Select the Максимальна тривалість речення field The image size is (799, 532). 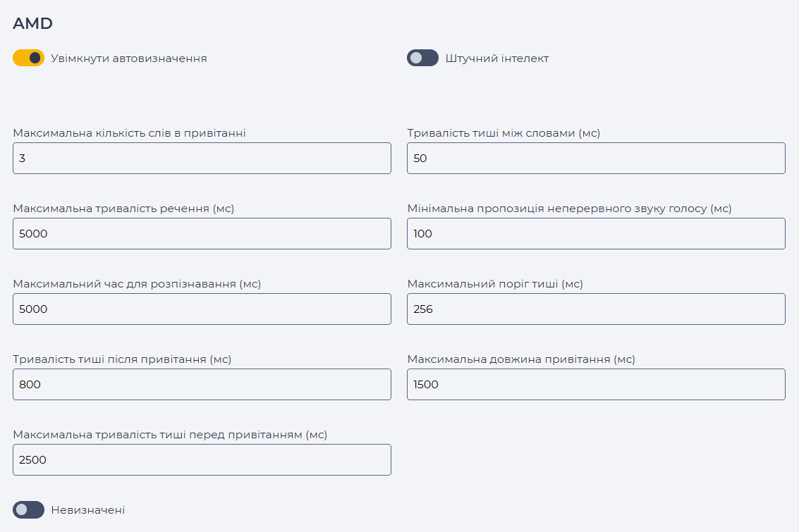(202, 234)
